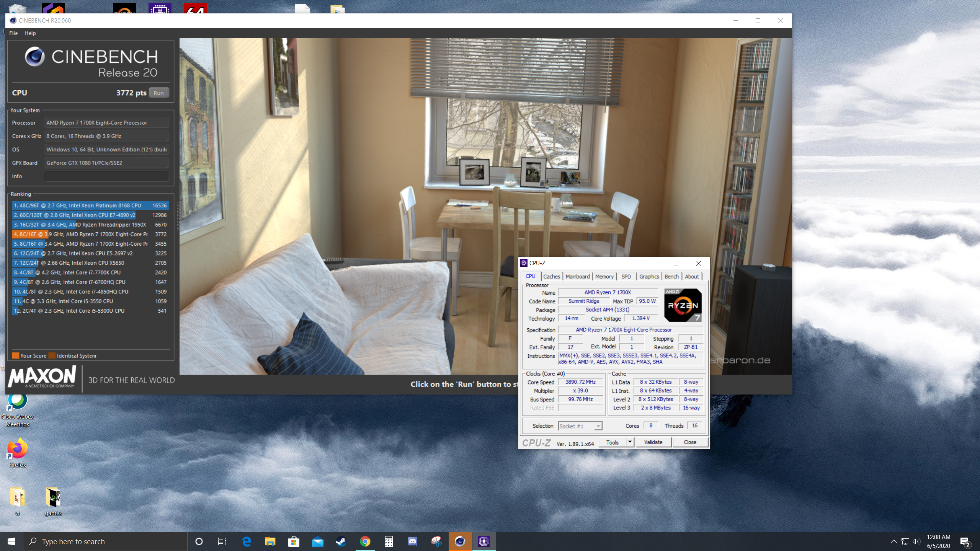Select ranking entry Core i7-4850HQ

point(90,292)
